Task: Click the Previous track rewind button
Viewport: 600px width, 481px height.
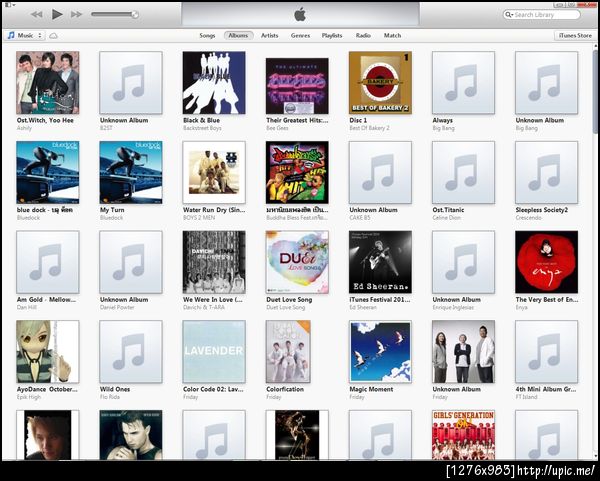Action: pyautogui.click(x=37, y=15)
